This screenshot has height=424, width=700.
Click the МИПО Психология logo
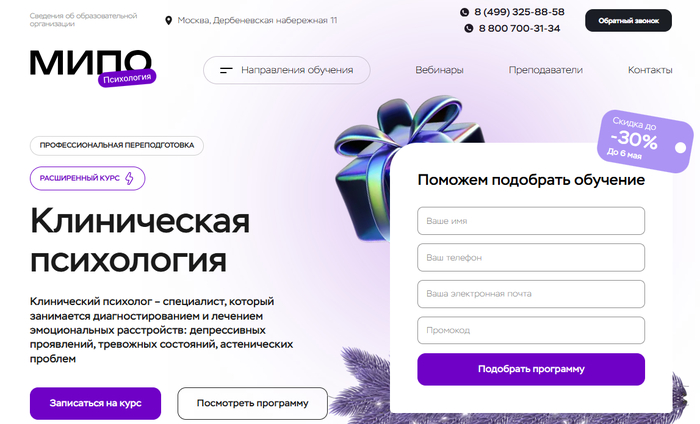(93, 68)
